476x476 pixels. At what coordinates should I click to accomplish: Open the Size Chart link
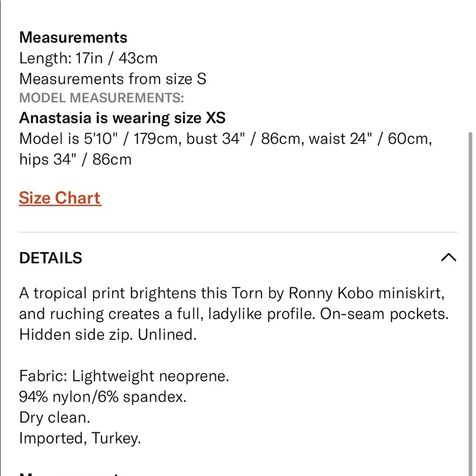pos(59,198)
